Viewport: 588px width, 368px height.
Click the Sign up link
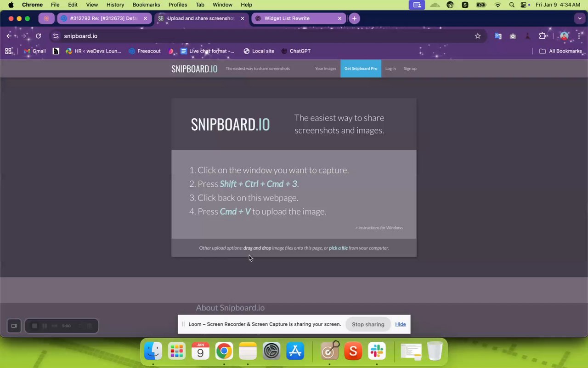(410, 69)
